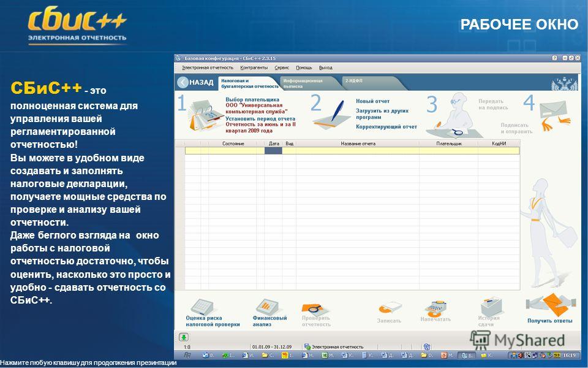Click the icon beside the Электронная отчетность status text
Viewport: 588px width, 368px height.
[x=307, y=347]
